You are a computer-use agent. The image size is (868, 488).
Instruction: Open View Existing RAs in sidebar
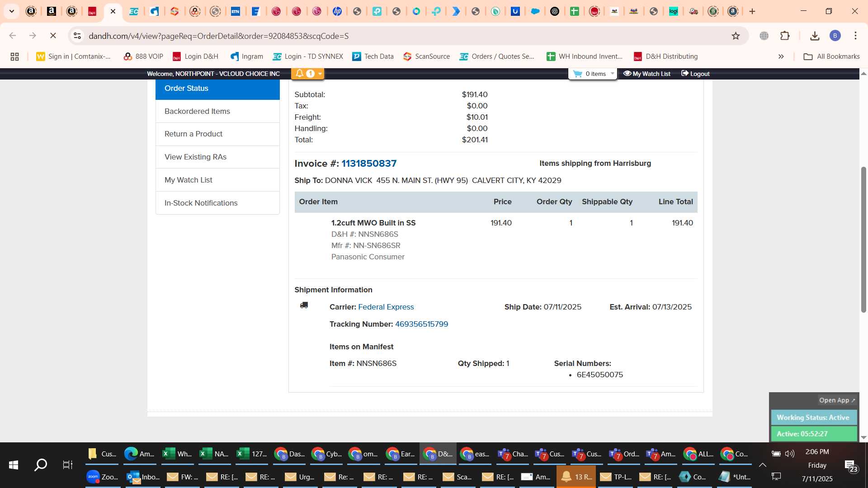pos(217,157)
